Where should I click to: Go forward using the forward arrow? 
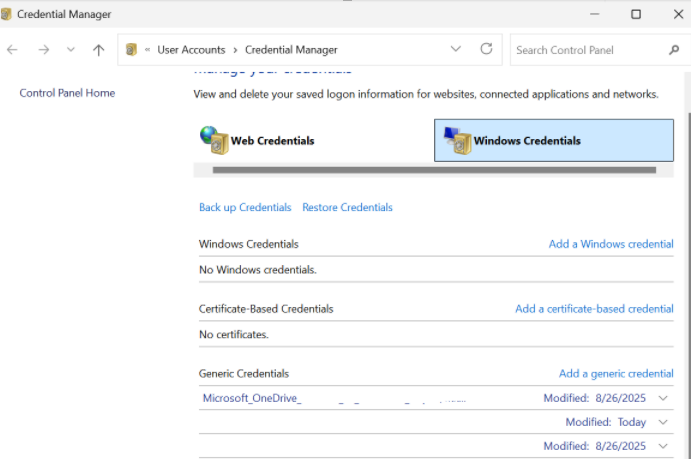coord(44,50)
